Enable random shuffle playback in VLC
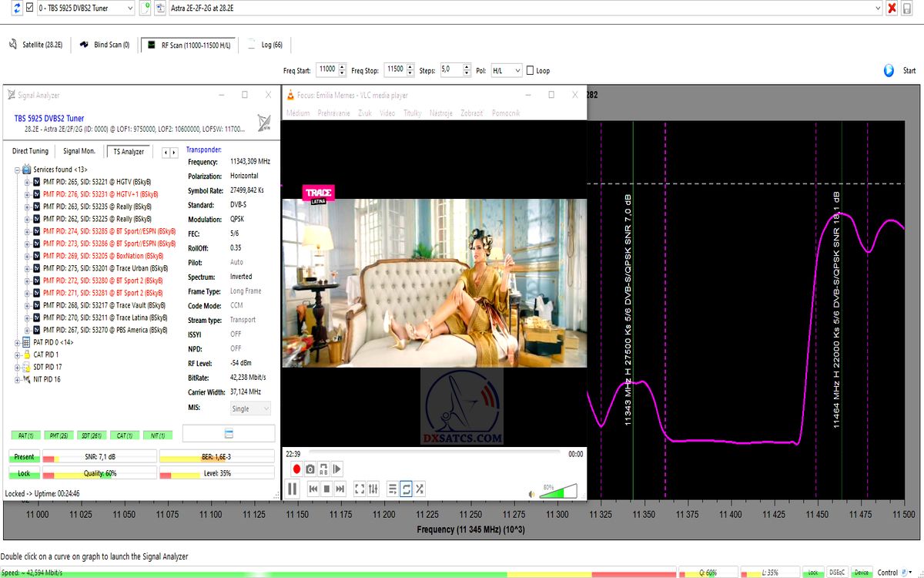924x578 pixels. [x=420, y=489]
